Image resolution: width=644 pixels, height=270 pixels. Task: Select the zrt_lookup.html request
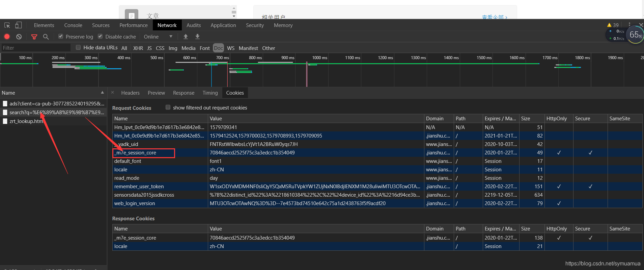point(53,121)
